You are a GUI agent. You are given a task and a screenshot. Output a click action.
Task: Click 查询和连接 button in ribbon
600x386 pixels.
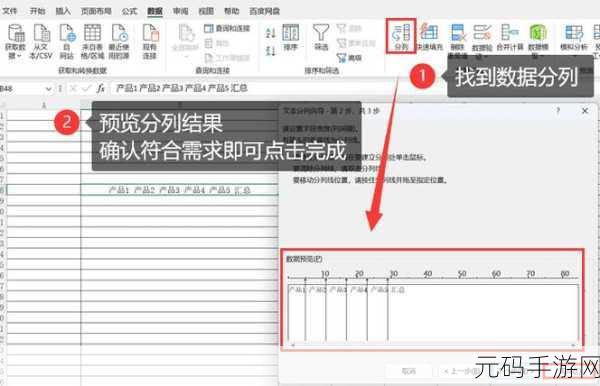227,28
